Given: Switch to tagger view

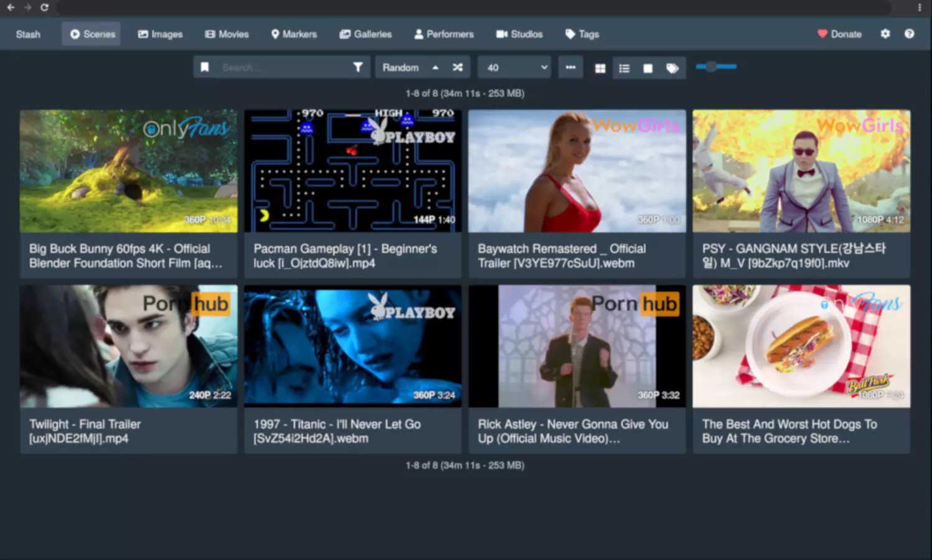Looking at the screenshot, I should click(x=672, y=68).
